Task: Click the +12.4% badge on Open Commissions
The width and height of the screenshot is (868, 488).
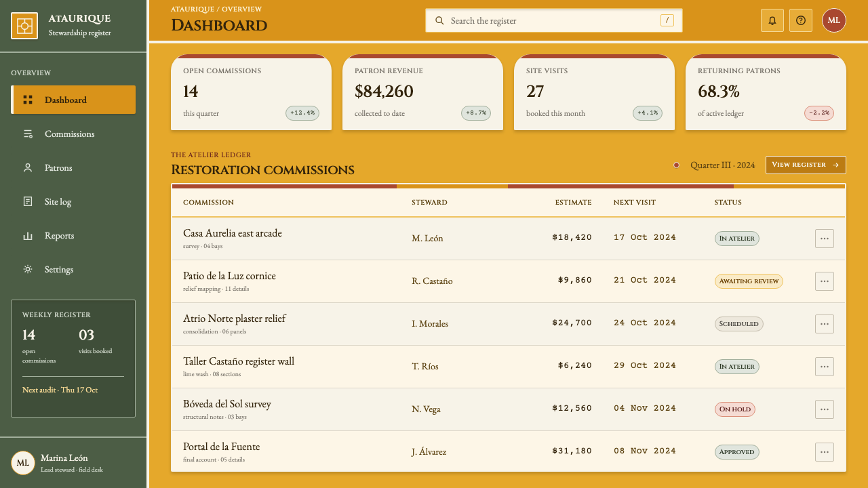Action: (302, 113)
